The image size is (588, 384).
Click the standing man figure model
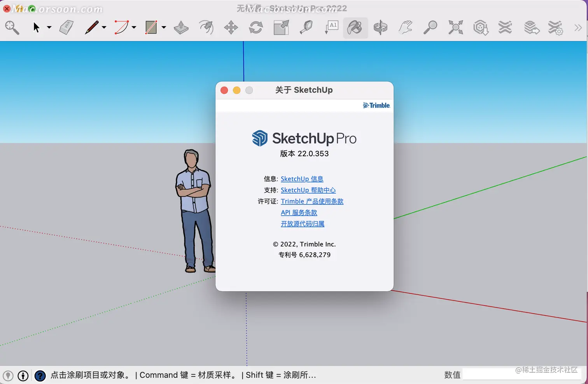click(194, 211)
